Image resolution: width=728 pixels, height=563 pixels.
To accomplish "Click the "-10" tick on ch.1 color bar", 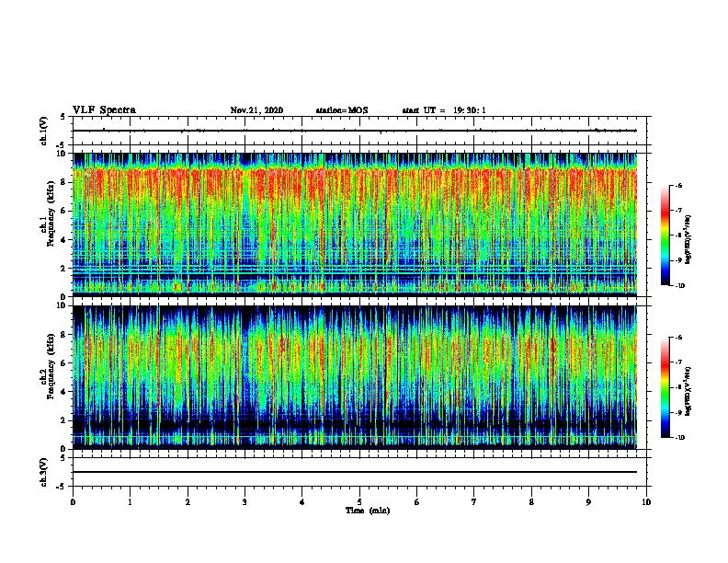I will point(680,286).
